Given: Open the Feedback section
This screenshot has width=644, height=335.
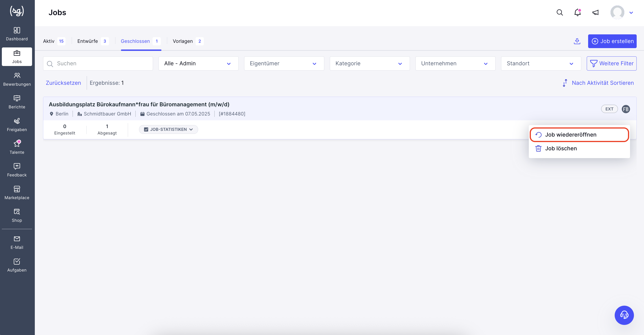Looking at the screenshot, I should point(17,170).
